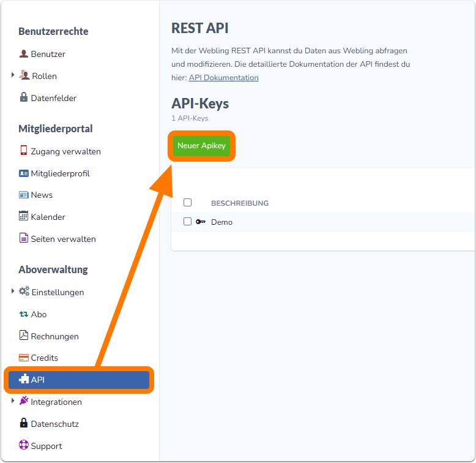Image resolution: width=476 pixels, height=463 pixels.
Task: Sort by the BESCHREIBUNG column header
Action: 240,203
